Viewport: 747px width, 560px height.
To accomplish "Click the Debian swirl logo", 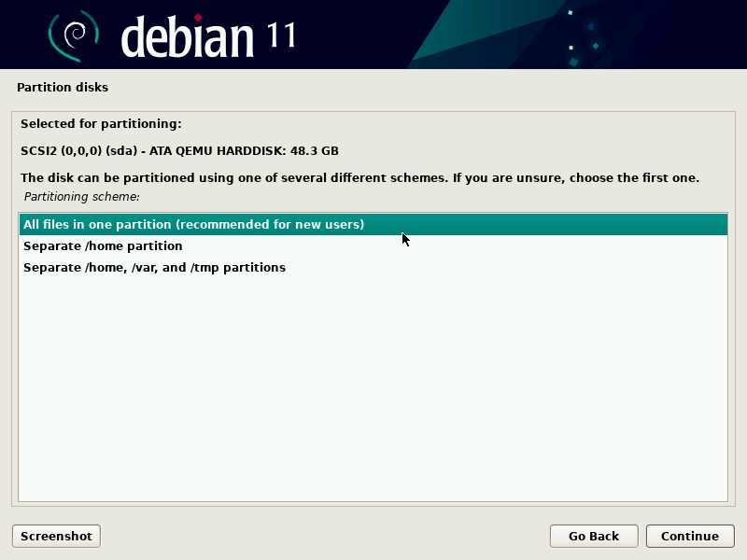I will pyautogui.click(x=72, y=34).
